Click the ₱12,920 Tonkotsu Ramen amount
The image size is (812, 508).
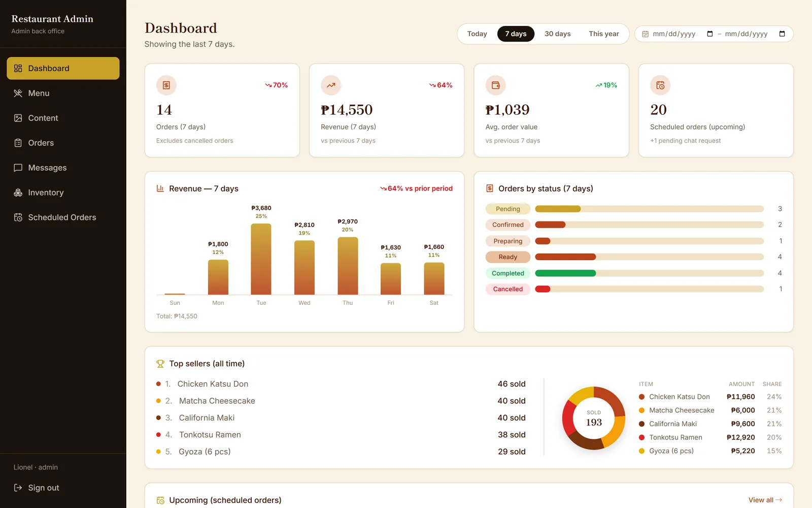point(741,437)
